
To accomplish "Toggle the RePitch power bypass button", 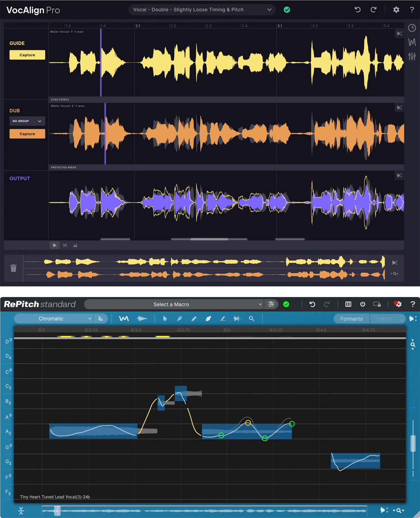I will (363, 304).
